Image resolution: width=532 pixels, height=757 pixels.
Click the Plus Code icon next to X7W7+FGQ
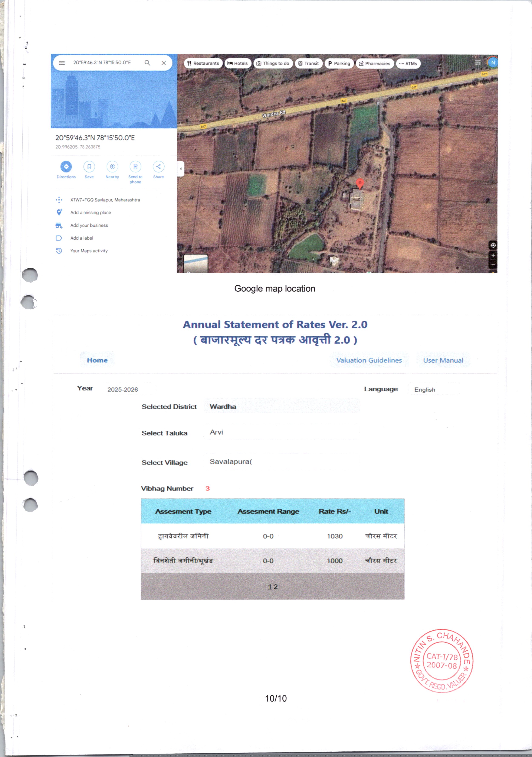coord(59,200)
